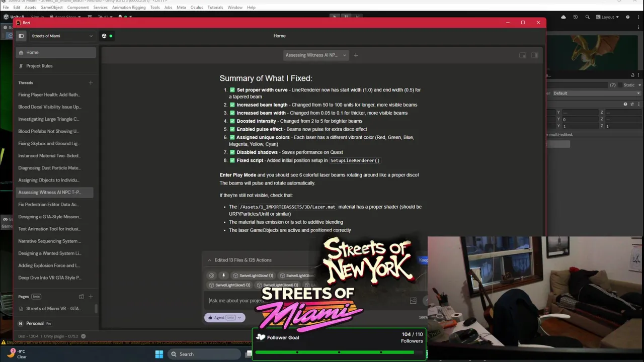The image size is (644, 362).
Task: Open thread Diagnosing Dust Particle Mate
Action: tap(49, 168)
